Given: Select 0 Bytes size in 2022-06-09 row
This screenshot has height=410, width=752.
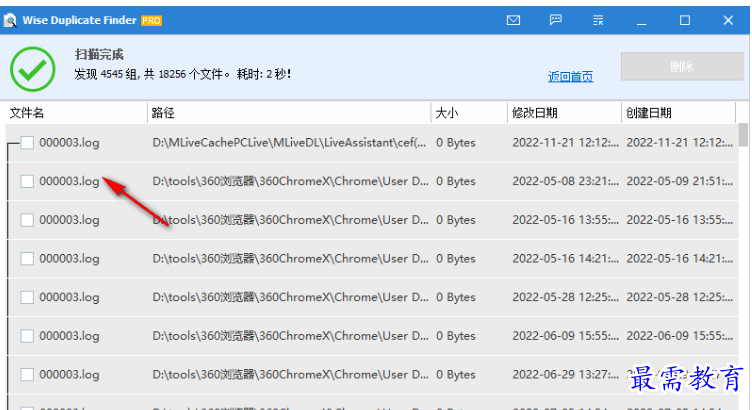Looking at the screenshot, I should [456, 336].
